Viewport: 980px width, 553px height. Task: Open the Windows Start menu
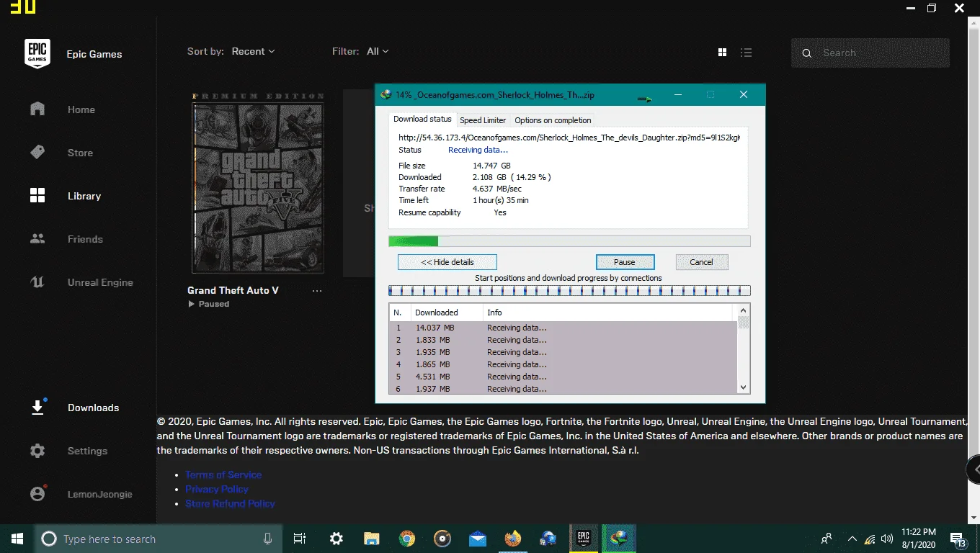pyautogui.click(x=17, y=539)
